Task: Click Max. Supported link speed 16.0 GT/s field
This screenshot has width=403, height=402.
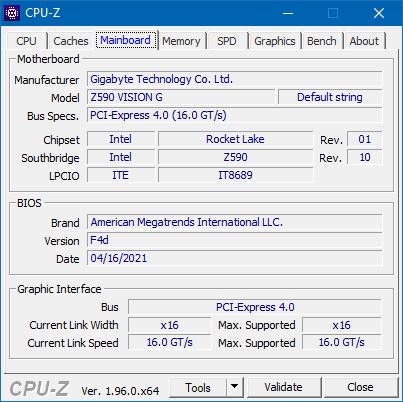Action: point(342,343)
